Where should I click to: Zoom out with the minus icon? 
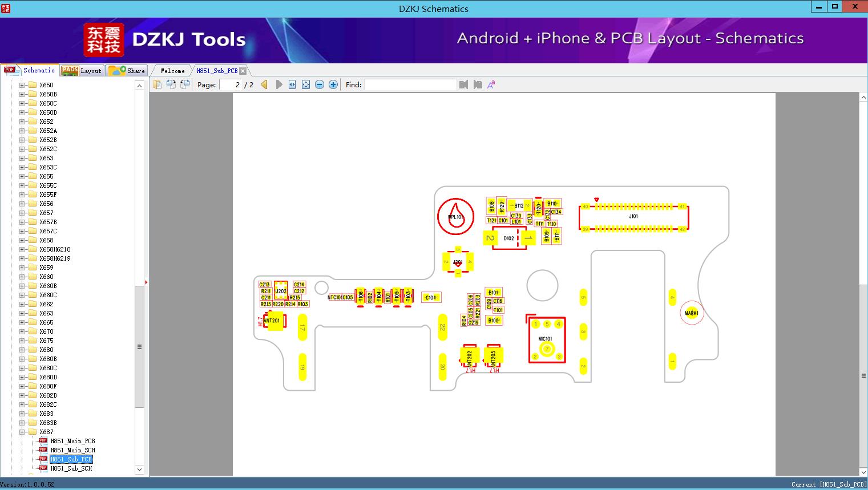(x=320, y=84)
